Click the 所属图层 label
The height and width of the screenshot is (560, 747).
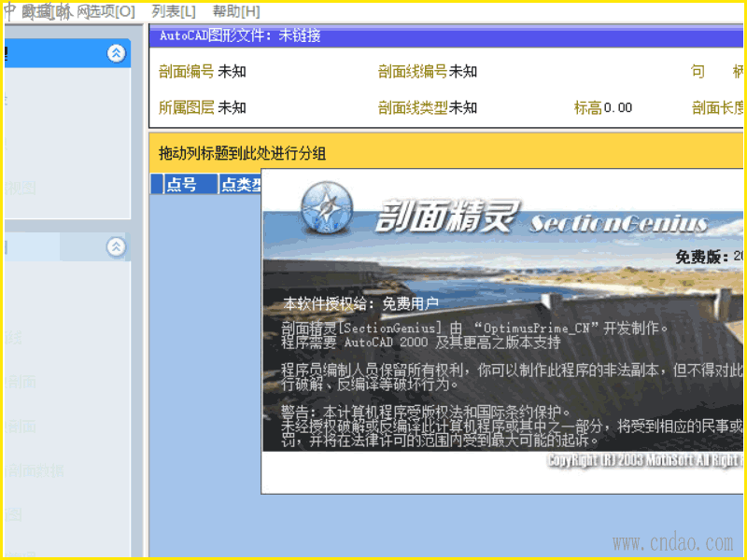(186, 107)
